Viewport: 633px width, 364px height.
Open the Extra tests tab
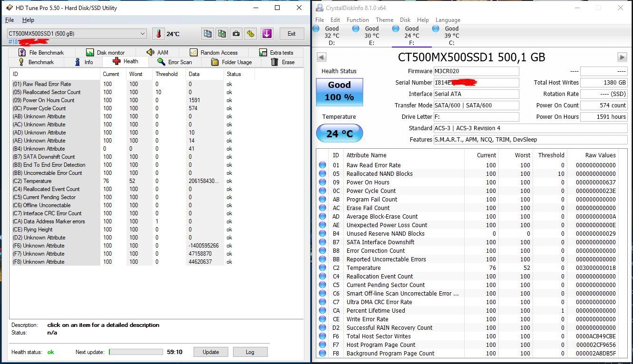coord(276,52)
